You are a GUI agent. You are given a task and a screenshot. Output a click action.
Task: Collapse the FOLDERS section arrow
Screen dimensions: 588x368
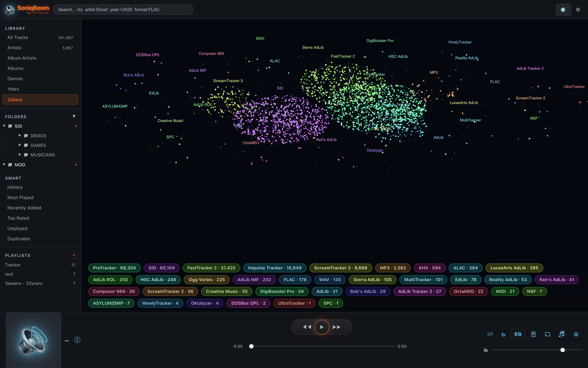[x=74, y=116]
